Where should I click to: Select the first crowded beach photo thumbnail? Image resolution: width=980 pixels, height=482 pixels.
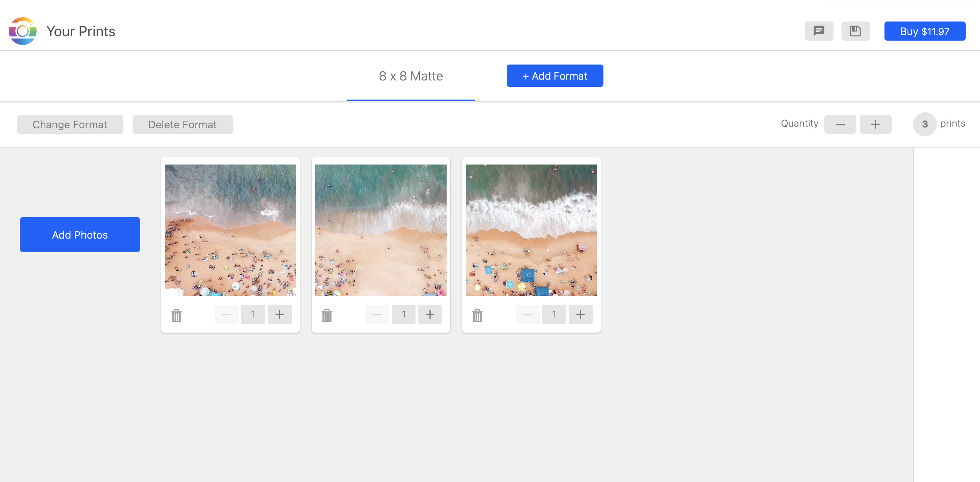(230, 230)
